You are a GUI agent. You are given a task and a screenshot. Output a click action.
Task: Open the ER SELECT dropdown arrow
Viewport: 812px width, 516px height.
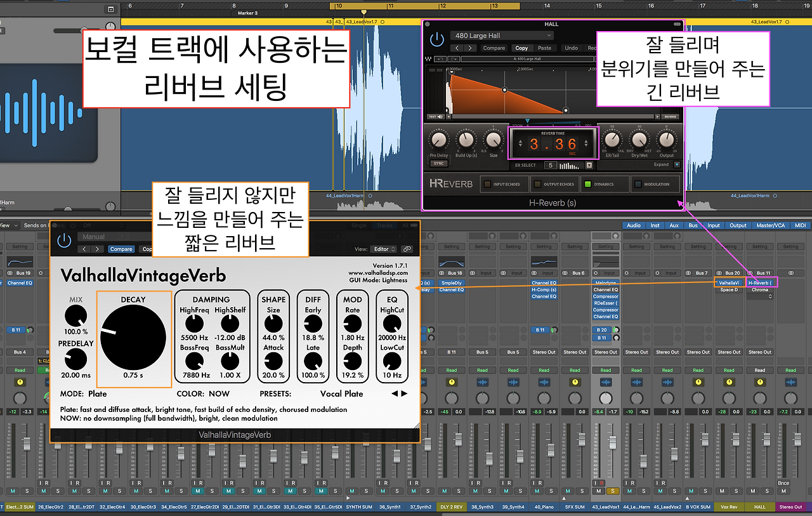pos(589,165)
